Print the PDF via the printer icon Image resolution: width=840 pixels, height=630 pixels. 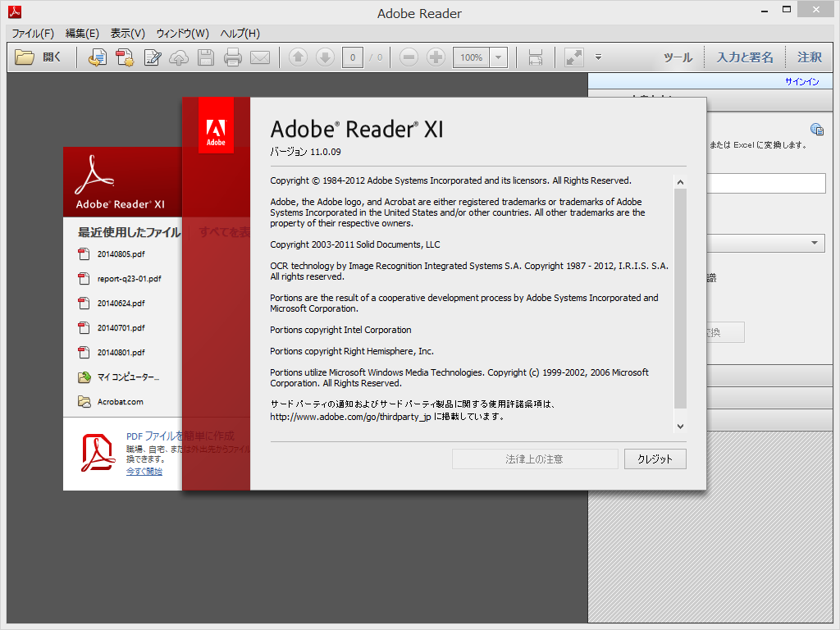234,57
